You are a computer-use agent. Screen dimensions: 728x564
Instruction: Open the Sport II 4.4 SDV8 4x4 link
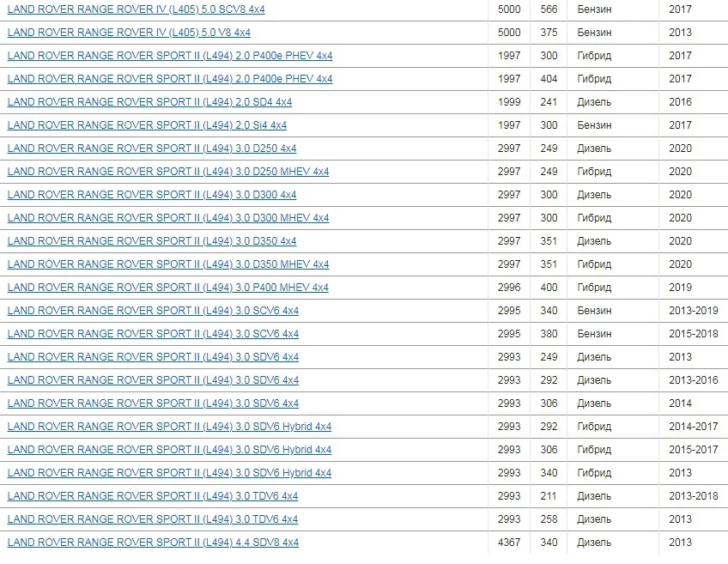click(153, 543)
